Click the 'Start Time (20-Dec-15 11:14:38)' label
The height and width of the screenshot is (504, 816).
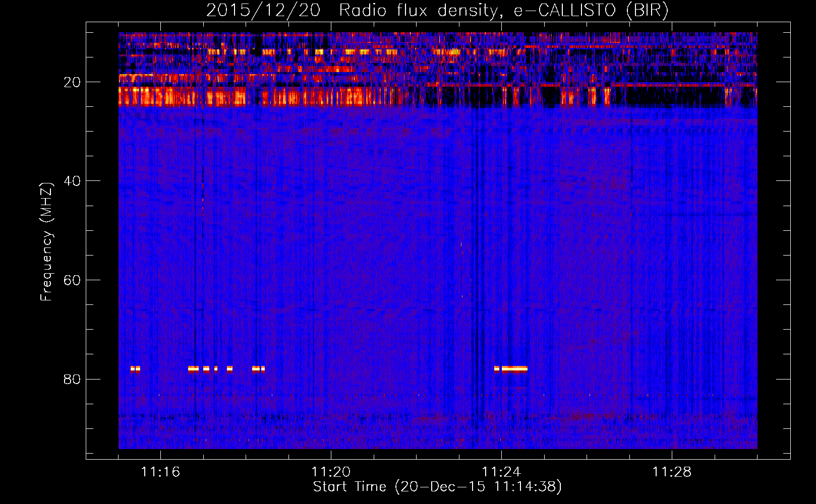(x=437, y=487)
